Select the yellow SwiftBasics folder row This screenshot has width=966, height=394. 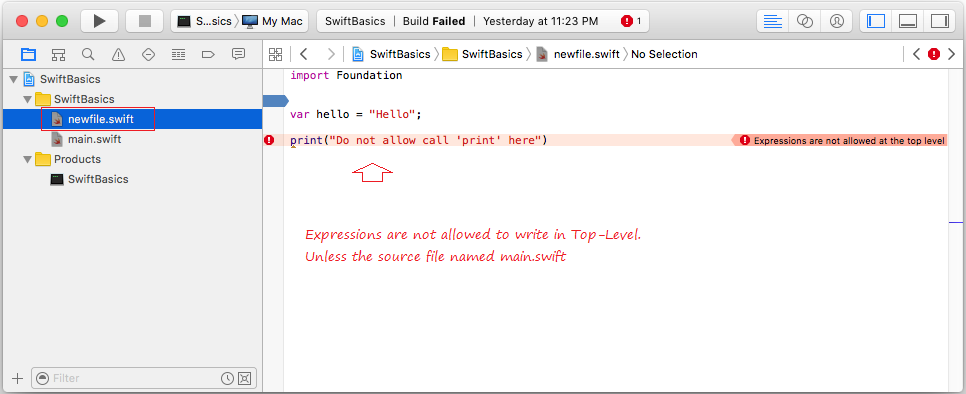click(x=132, y=99)
